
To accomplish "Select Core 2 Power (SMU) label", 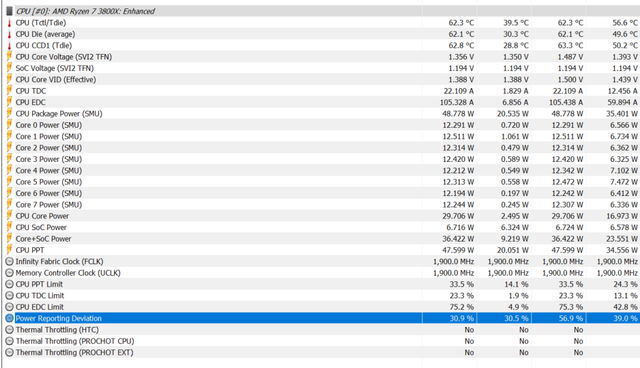I will click(x=49, y=148).
